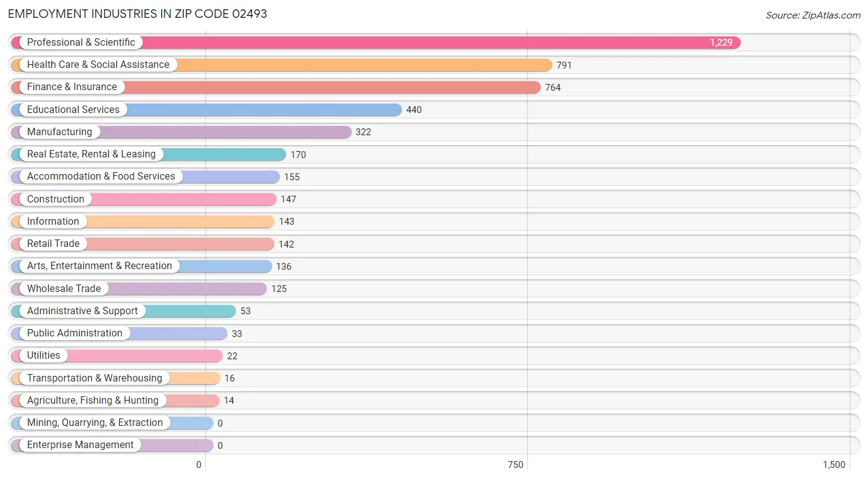This screenshot has height=479, width=868.
Task: Click the Educational Services blue bar
Action: 206,110
